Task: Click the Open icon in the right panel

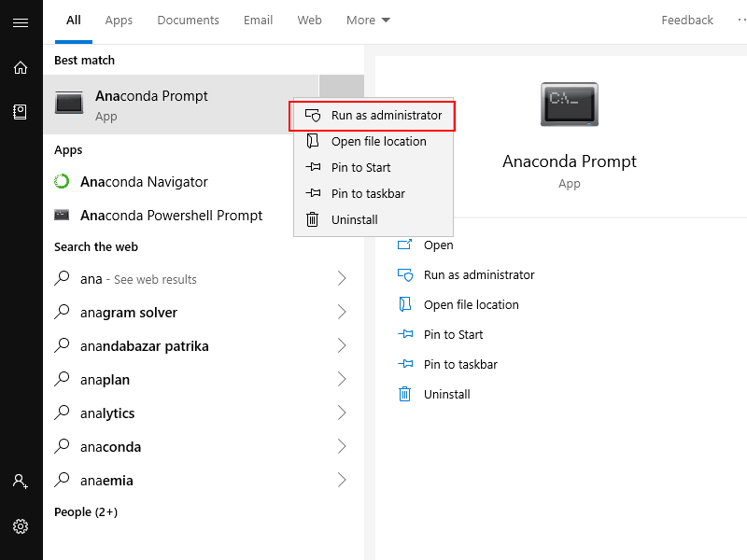Action: click(x=404, y=245)
